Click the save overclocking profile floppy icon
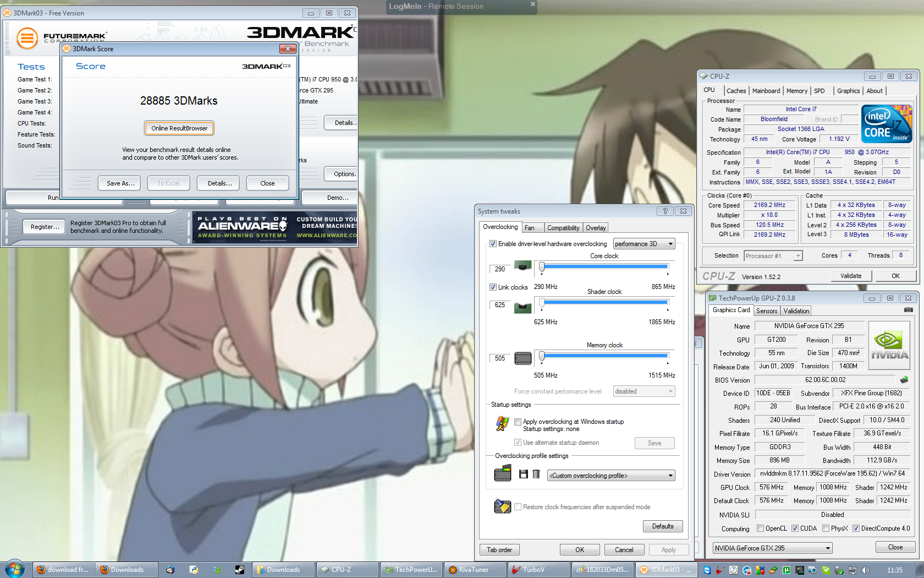 [x=523, y=474]
